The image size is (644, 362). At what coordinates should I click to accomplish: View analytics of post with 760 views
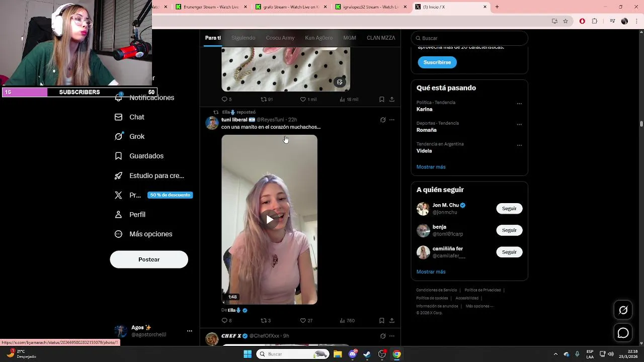[347, 320]
